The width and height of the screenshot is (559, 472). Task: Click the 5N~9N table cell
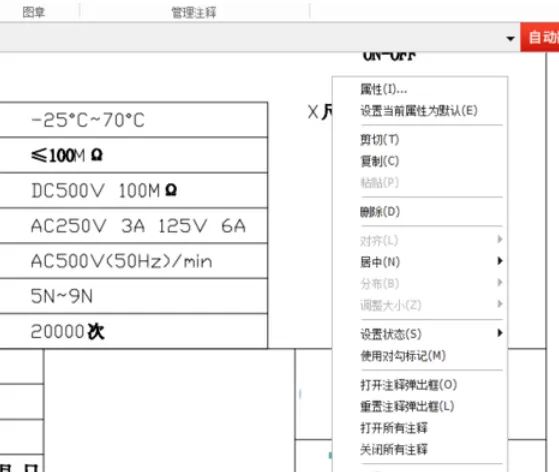coord(133,296)
